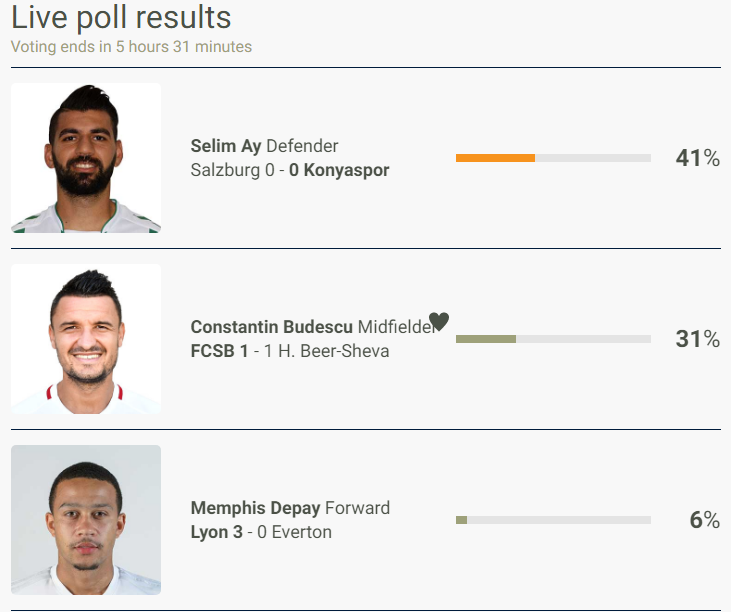This screenshot has height=612, width=731.
Task: Click the voting ends countdown text
Action: pyautogui.click(x=131, y=47)
